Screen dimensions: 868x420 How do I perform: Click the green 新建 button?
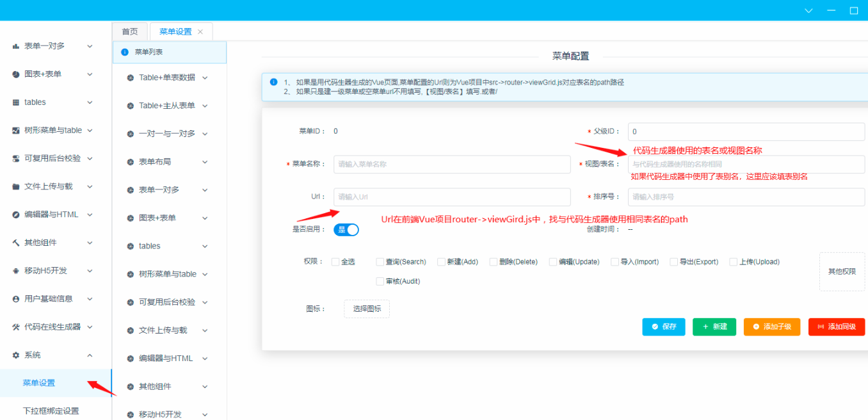tap(714, 327)
